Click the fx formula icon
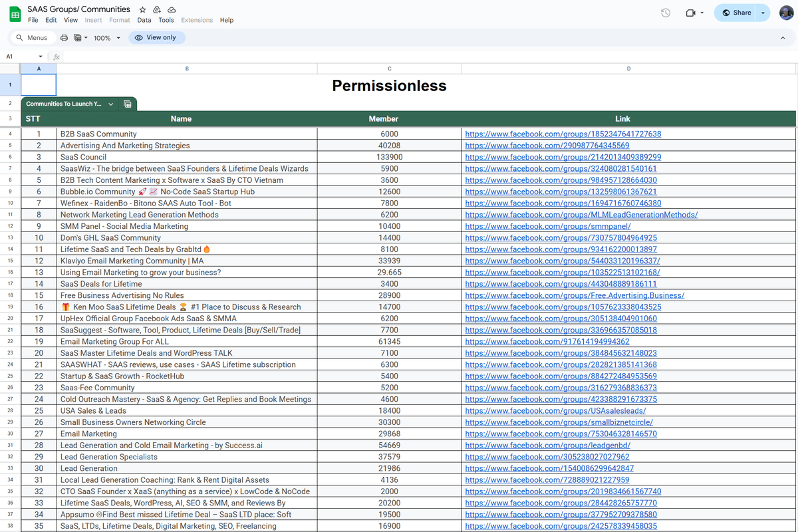The width and height of the screenshot is (798, 532). (57, 57)
